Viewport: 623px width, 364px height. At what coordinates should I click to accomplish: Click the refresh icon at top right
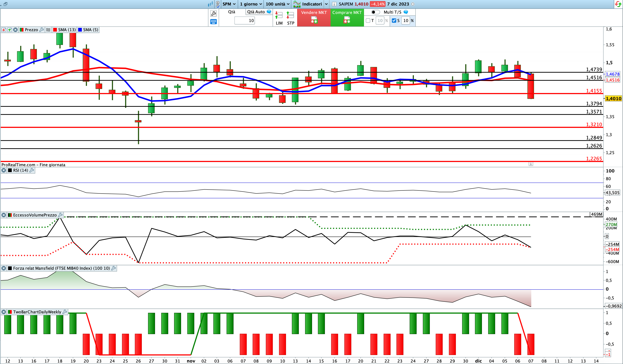click(618, 4)
